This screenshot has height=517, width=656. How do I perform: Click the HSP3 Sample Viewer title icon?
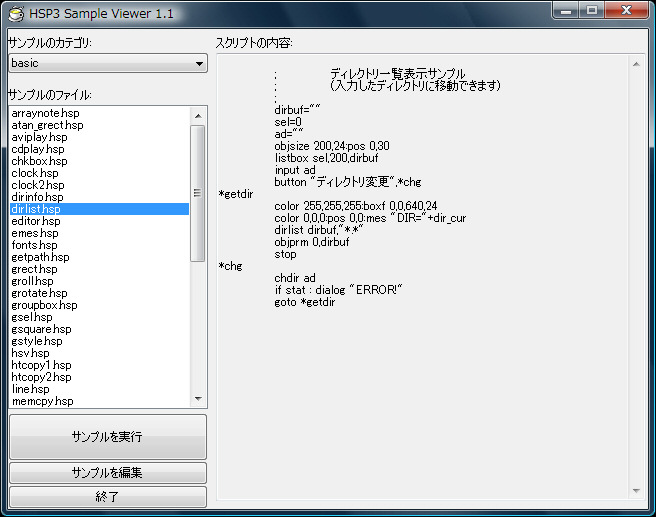click(16, 13)
